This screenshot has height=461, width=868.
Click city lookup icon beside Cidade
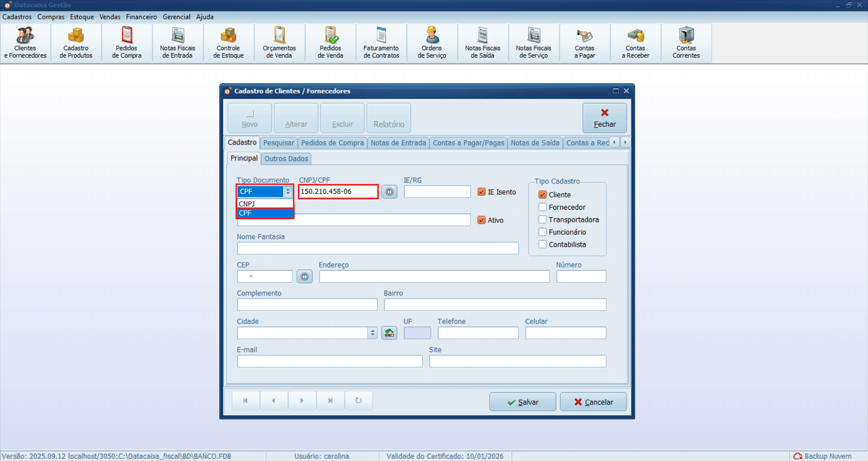[x=389, y=333]
